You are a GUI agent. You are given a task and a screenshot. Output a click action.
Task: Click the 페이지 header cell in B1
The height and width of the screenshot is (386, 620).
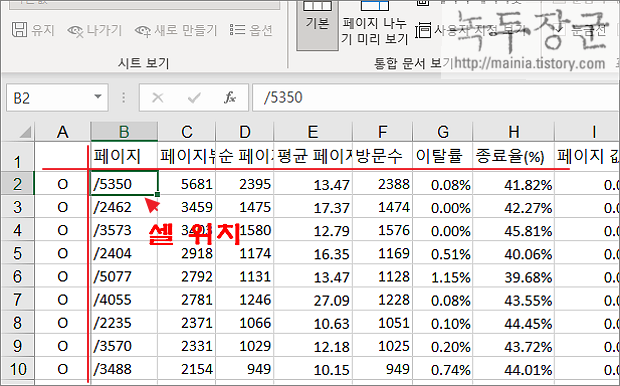[124, 157]
